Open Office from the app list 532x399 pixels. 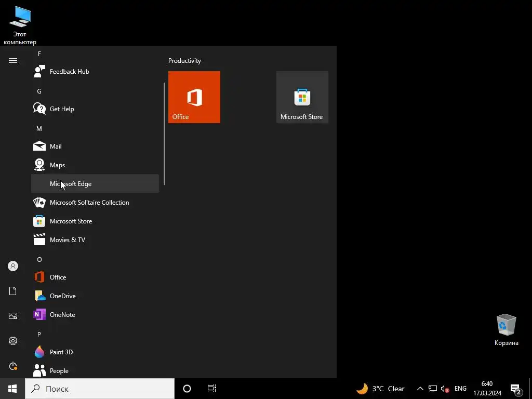click(x=95, y=277)
